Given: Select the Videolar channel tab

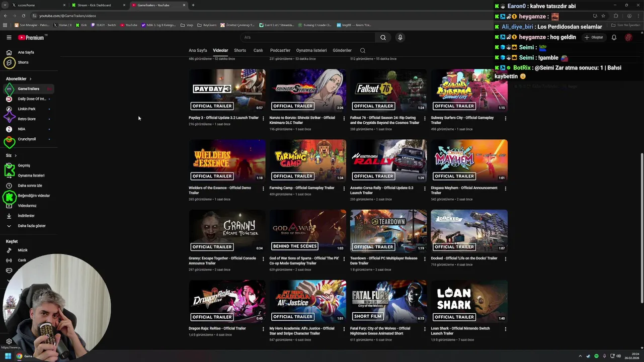Looking at the screenshot, I should tap(220, 50).
